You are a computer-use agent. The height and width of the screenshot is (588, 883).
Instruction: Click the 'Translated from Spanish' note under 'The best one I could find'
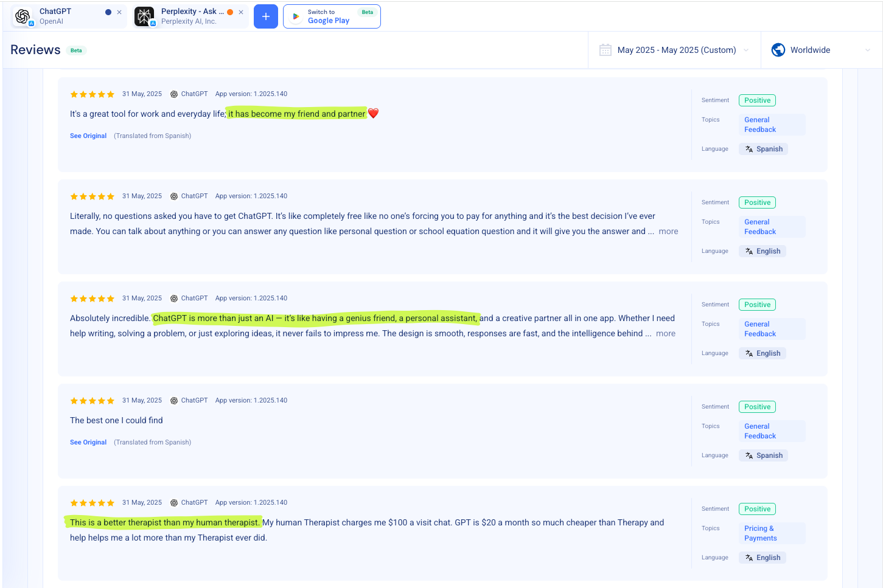point(152,442)
